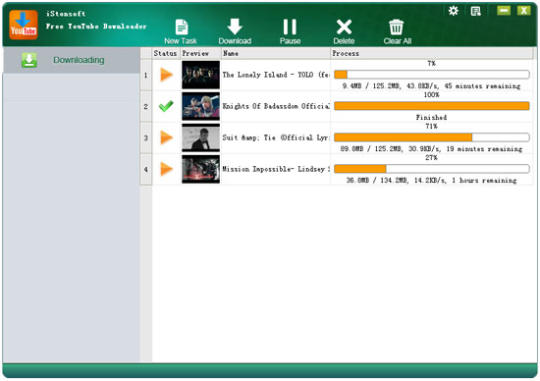Viewport: 540px width, 381px height.
Task: Click the 71% progress bar
Action: (x=432, y=137)
